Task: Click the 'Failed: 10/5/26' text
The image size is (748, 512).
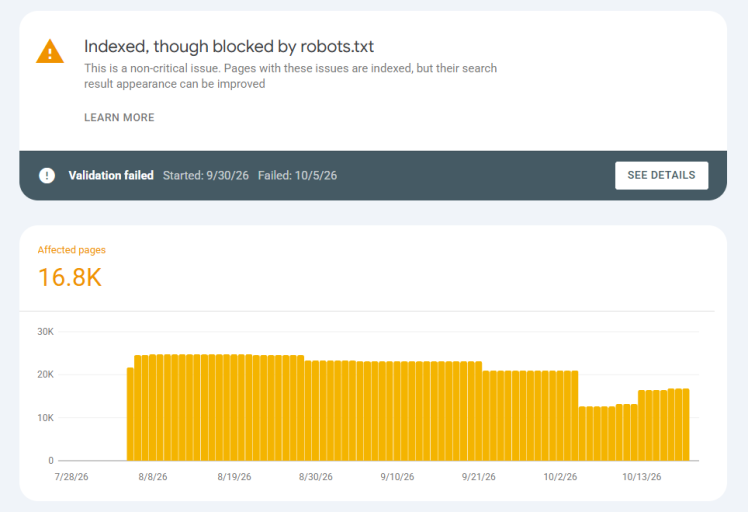Action: (x=297, y=176)
